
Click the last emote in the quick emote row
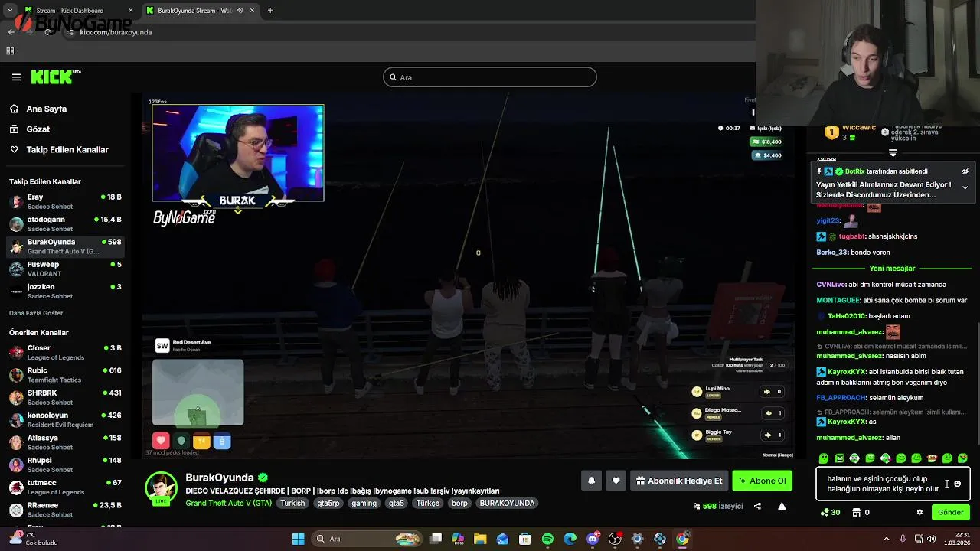[963, 458]
